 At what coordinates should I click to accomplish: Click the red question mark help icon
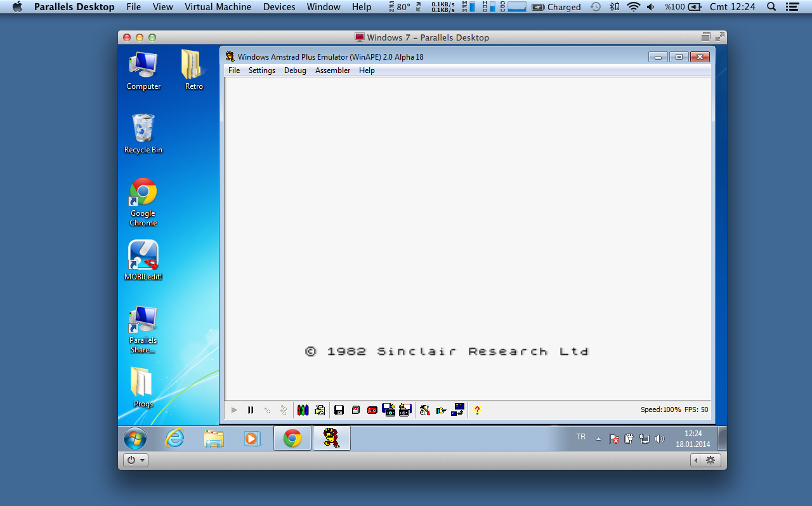point(477,410)
